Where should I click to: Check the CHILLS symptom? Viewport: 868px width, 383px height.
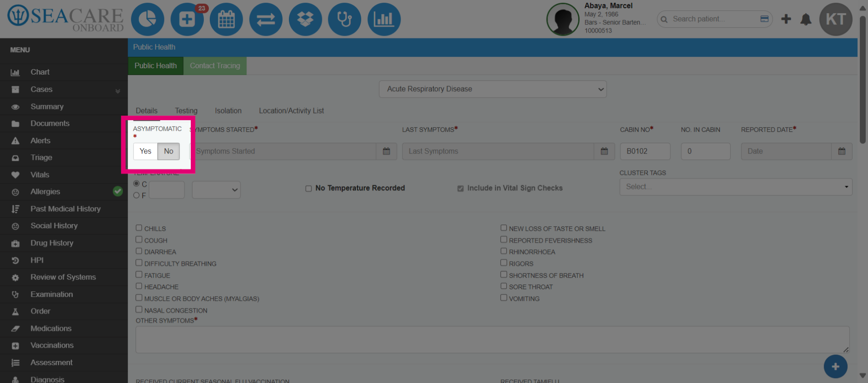pos(139,228)
